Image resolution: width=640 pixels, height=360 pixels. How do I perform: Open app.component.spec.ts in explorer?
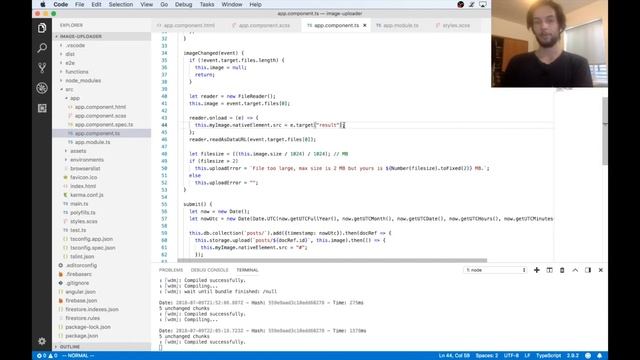coord(101,124)
